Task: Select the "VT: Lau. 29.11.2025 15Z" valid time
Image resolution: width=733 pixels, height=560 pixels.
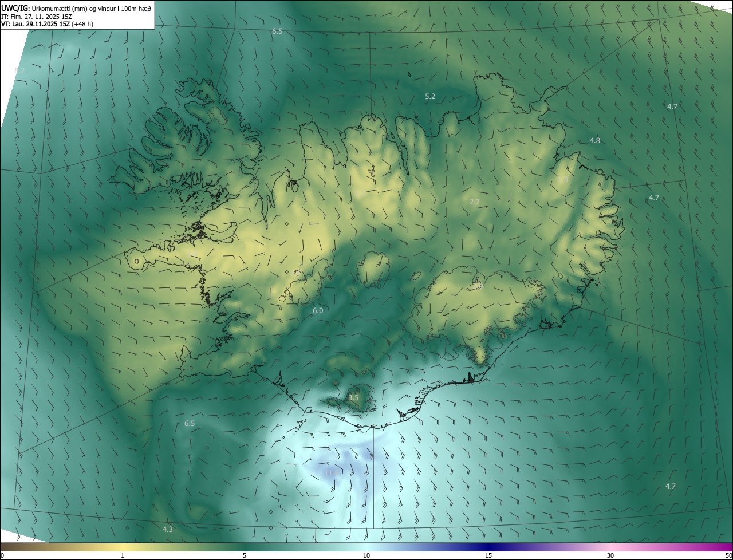Action: click(x=36, y=24)
